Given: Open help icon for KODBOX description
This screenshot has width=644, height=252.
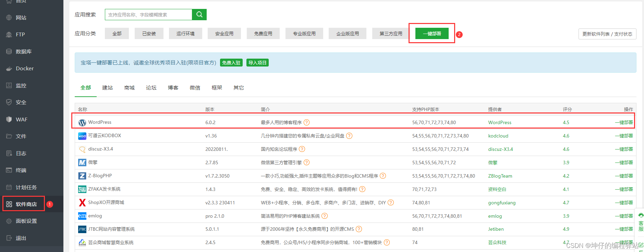Looking at the screenshot, I should [x=349, y=136].
